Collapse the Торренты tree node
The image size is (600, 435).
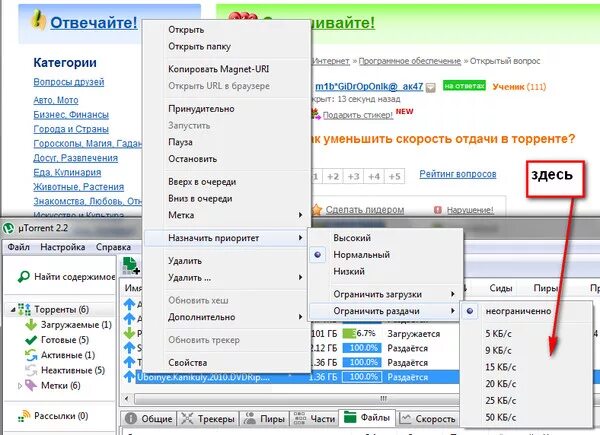(13, 310)
